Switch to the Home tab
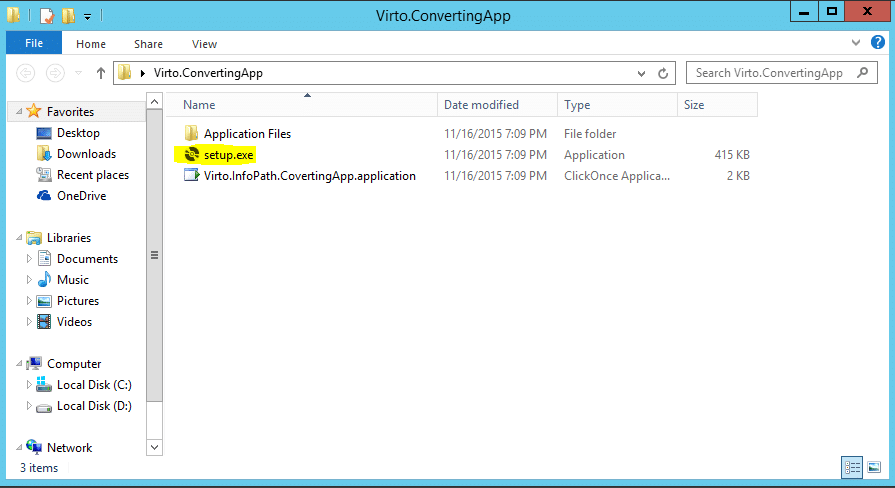 pos(91,44)
